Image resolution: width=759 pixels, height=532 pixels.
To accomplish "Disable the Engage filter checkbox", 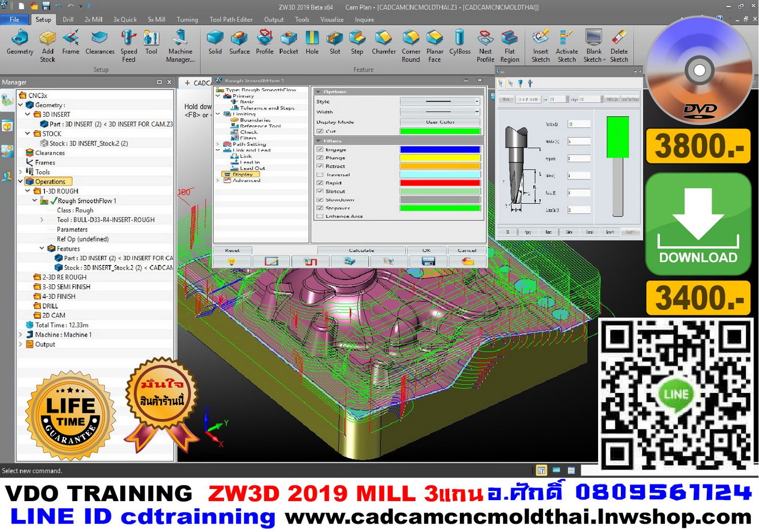I will tap(321, 149).
